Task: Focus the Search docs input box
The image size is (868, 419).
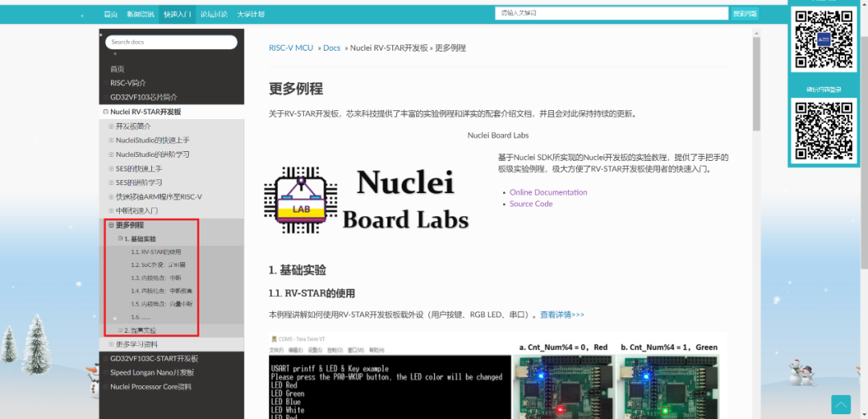Action: coord(171,42)
